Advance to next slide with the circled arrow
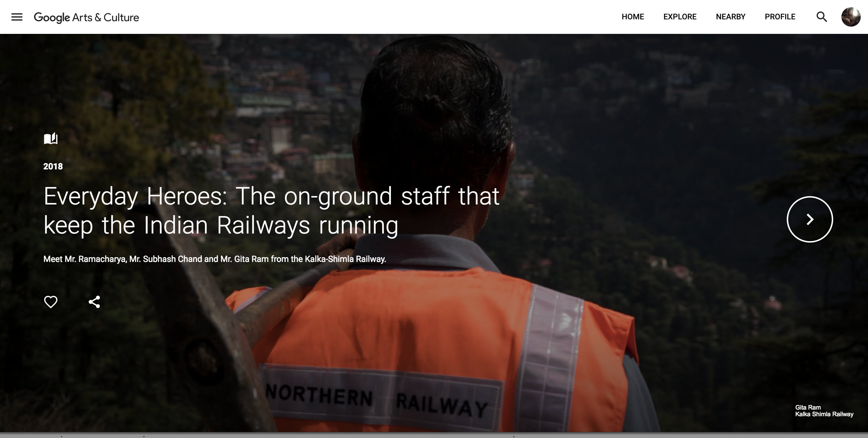Viewport: 868px width, 438px height. (x=810, y=219)
